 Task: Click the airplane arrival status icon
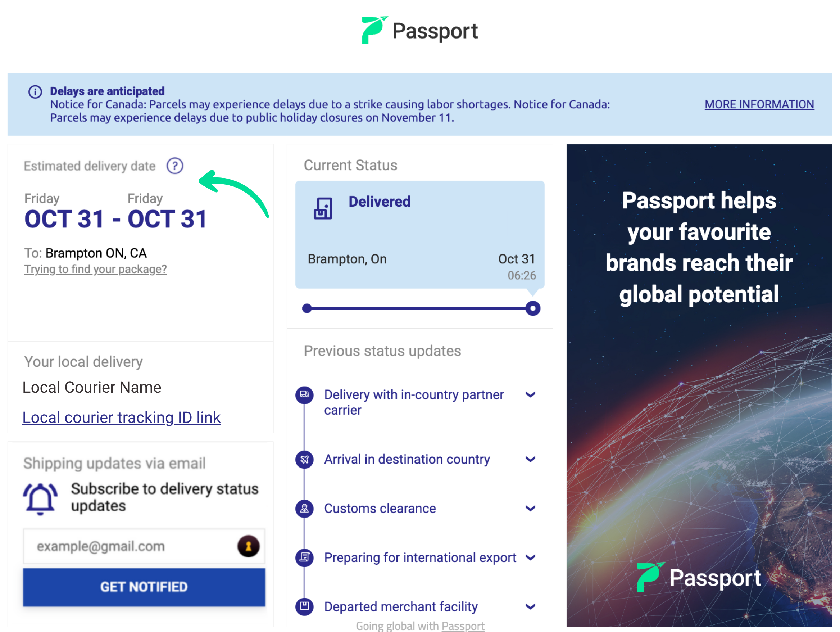(x=305, y=460)
